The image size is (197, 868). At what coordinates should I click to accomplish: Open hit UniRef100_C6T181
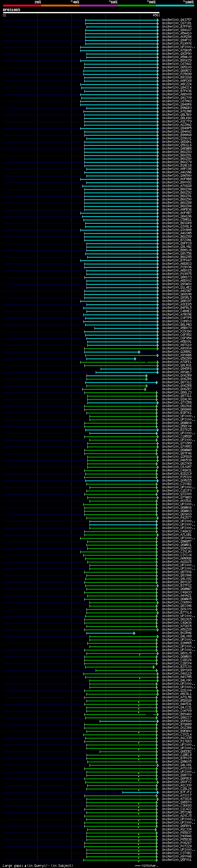(177, 23)
